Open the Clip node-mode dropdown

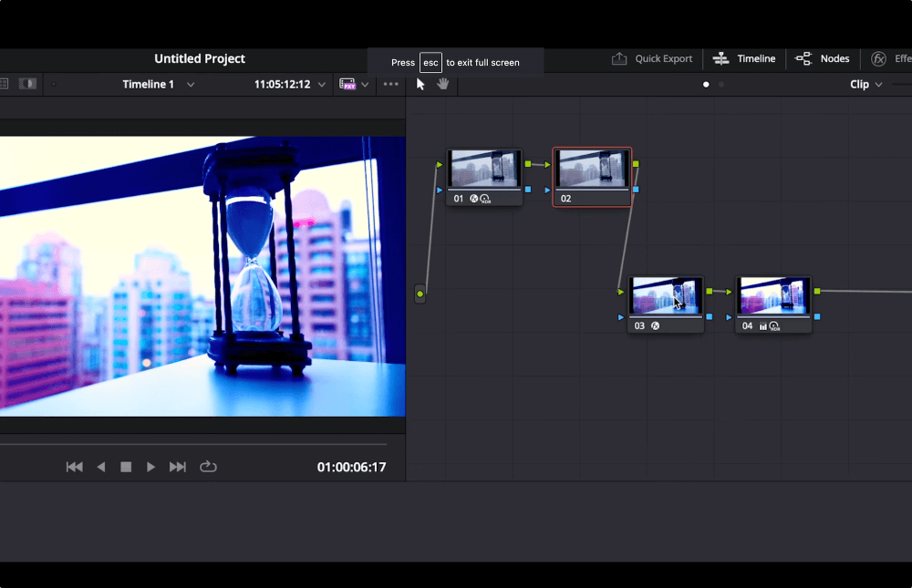(866, 85)
